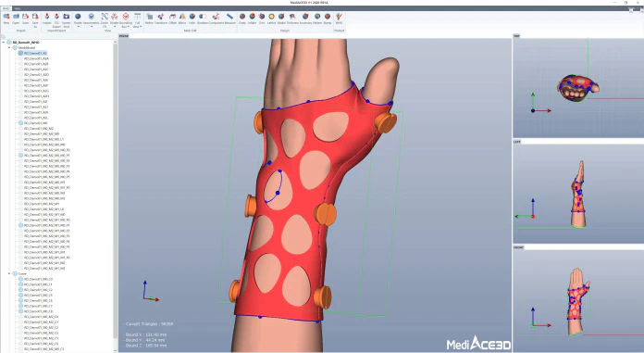Restore the application window

[625, 3]
